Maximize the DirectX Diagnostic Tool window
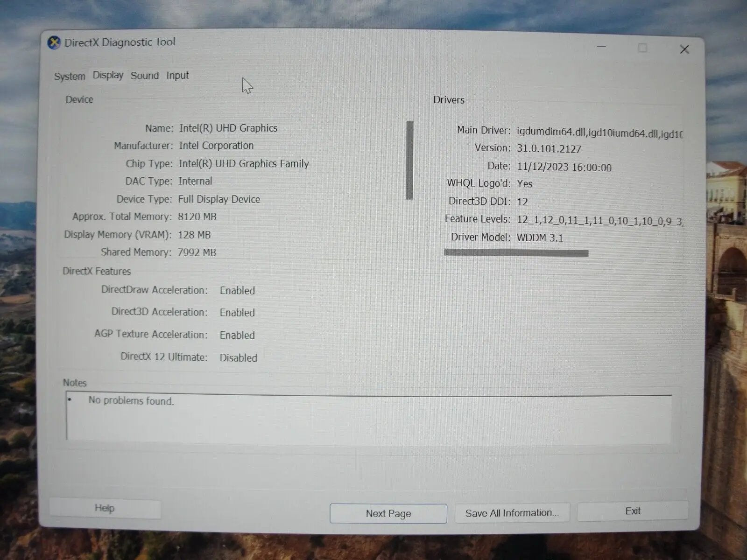747x560 pixels. 642,48
